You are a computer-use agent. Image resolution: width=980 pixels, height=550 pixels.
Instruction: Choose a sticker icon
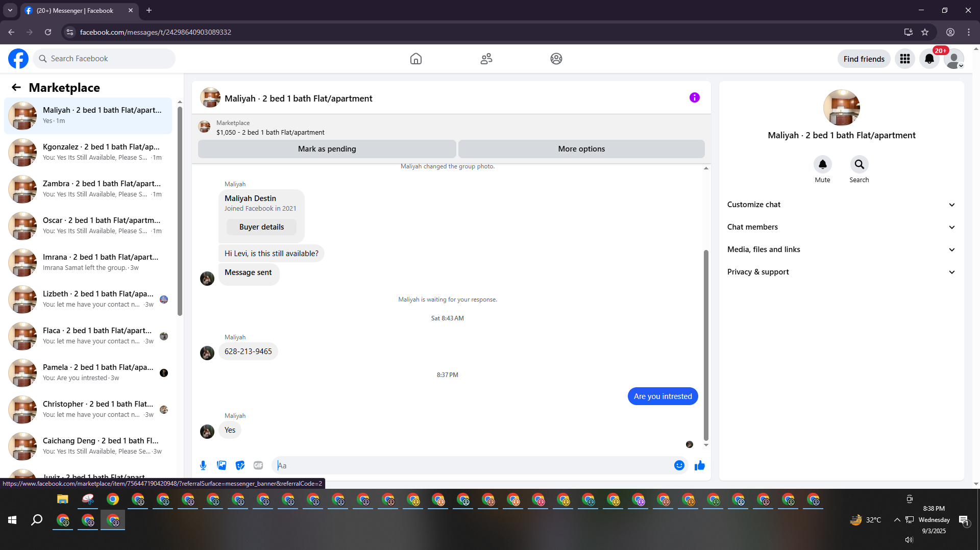240,465
